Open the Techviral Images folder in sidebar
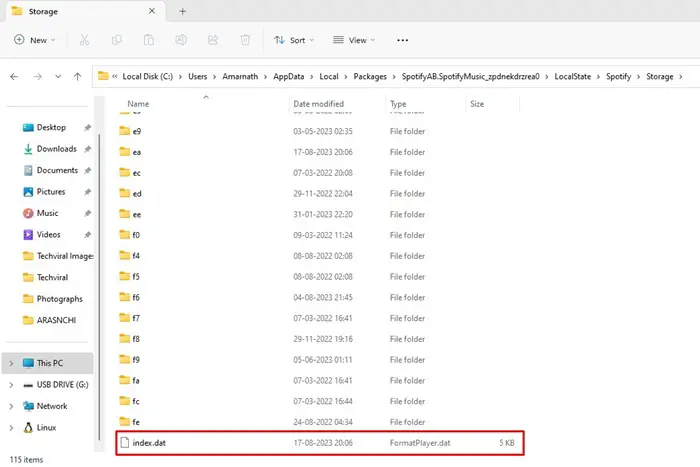The image size is (700, 467). (x=58, y=256)
